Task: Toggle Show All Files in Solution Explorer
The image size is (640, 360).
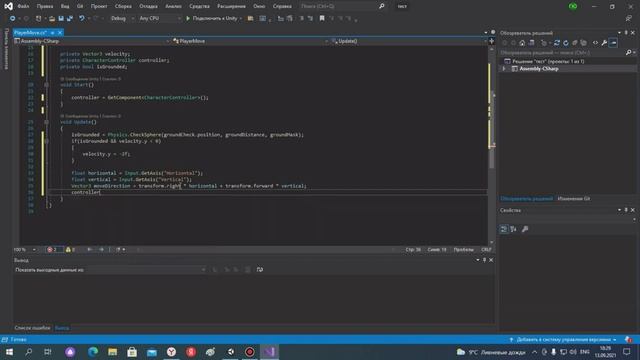Action: 584,43
